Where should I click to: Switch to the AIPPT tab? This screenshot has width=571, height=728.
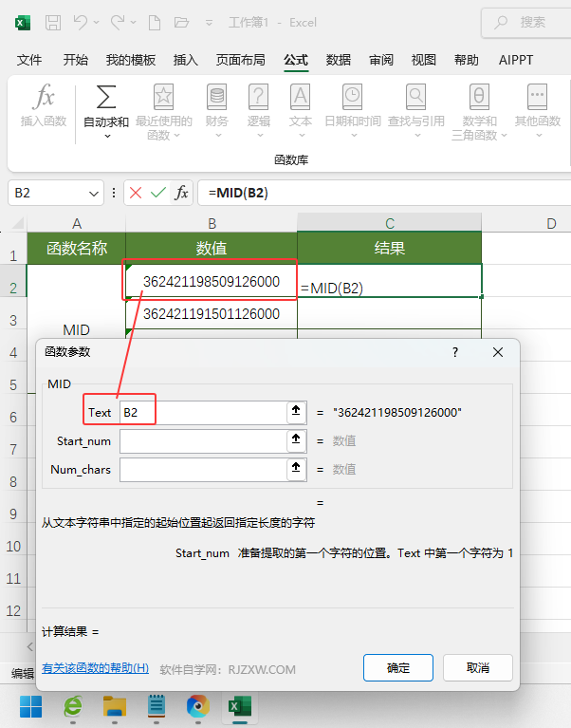(x=516, y=60)
